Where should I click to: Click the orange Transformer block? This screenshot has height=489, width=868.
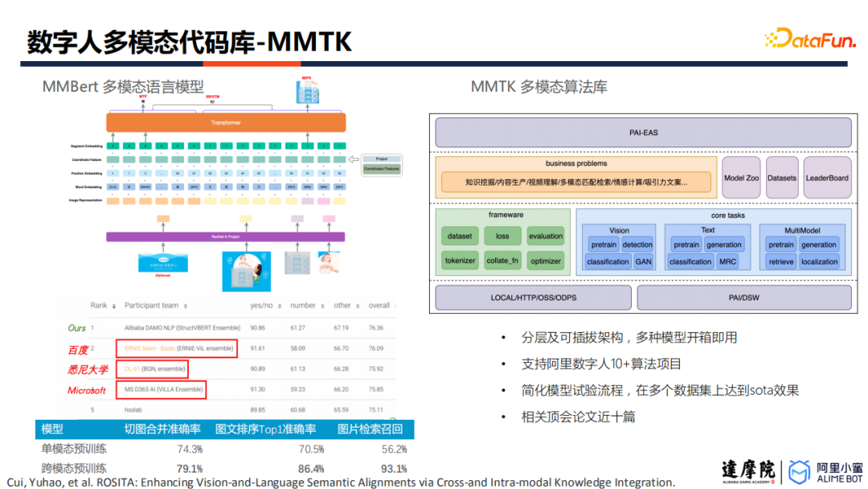pyautogui.click(x=226, y=122)
